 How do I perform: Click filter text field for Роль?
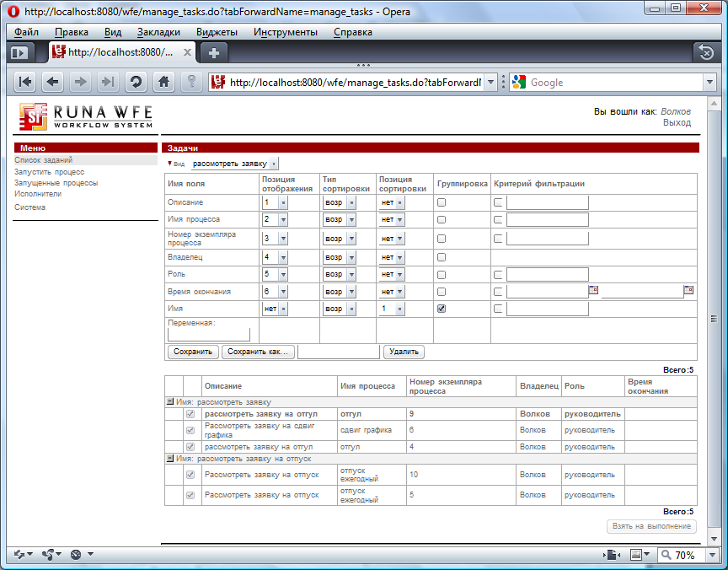click(x=548, y=275)
